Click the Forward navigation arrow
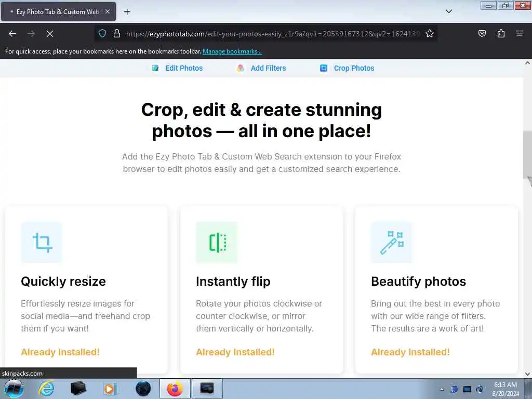Screen dimensions: 532x399 pos(31,34)
